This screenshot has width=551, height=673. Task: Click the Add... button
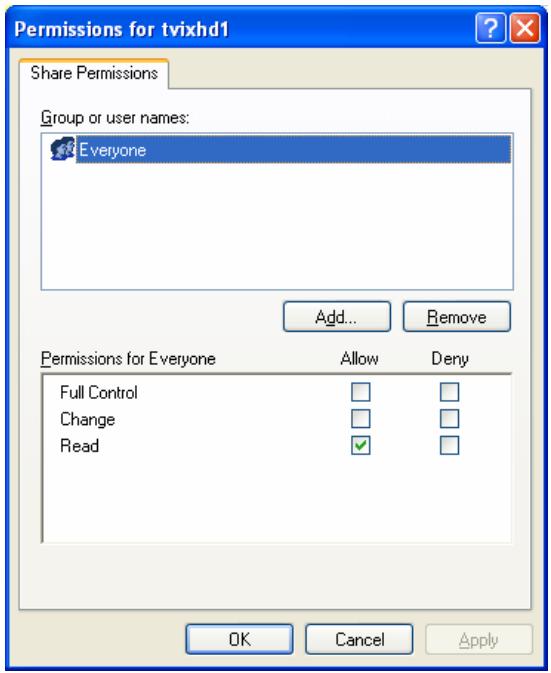[337, 317]
